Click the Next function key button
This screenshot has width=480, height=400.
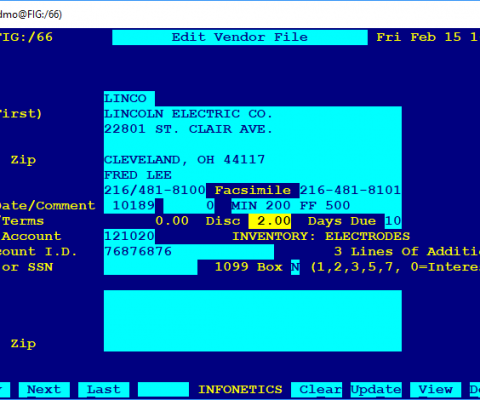click(x=44, y=389)
